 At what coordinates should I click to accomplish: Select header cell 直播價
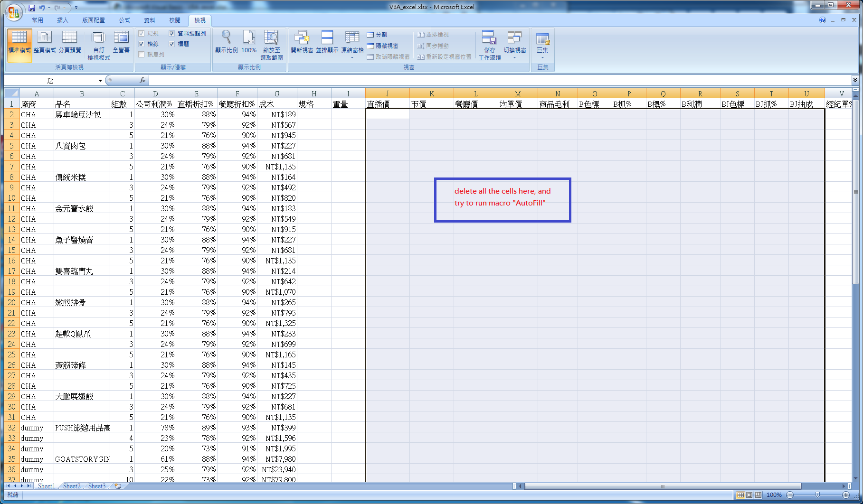click(x=388, y=104)
